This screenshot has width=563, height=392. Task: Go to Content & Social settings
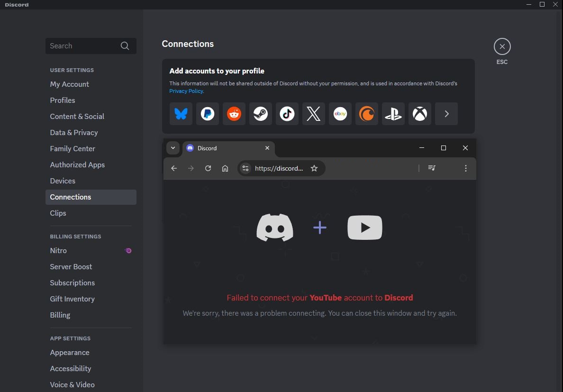91,117
